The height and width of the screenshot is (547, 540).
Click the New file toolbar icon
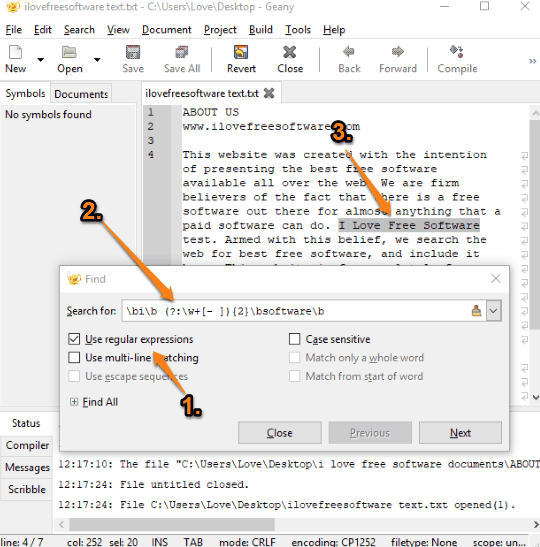(15, 52)
